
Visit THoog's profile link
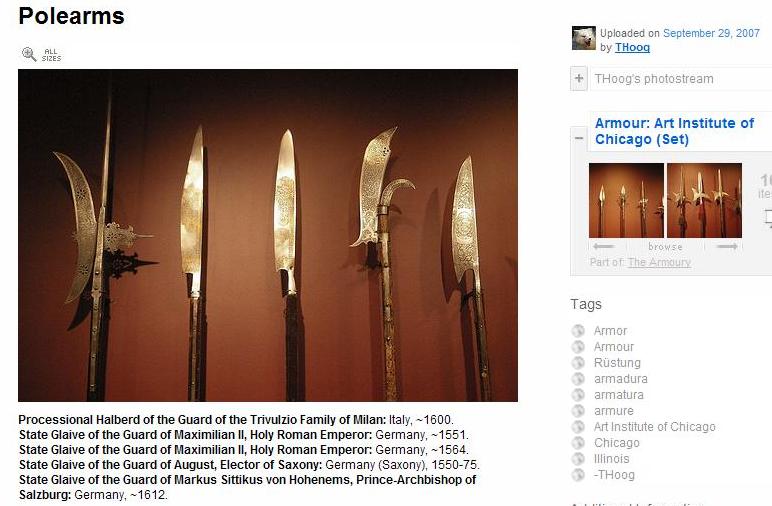point(632,47)
